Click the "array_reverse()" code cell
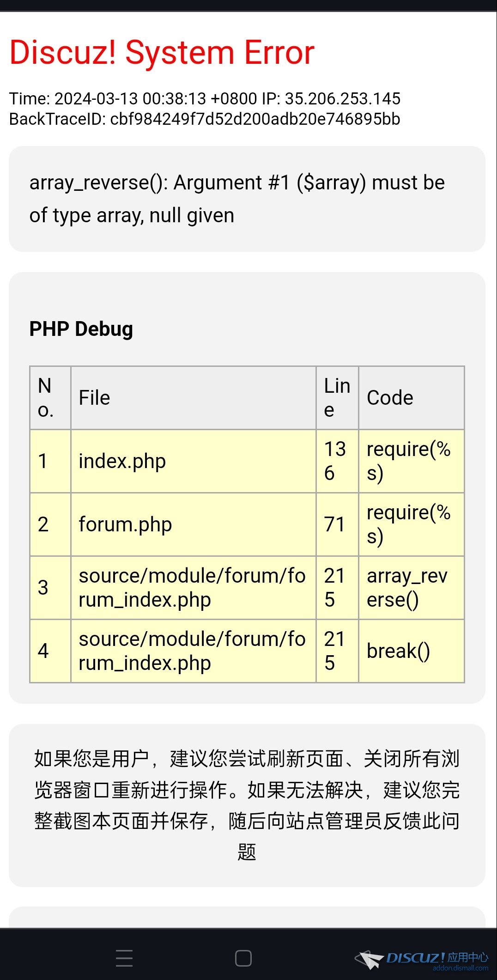 pos(412,588)
